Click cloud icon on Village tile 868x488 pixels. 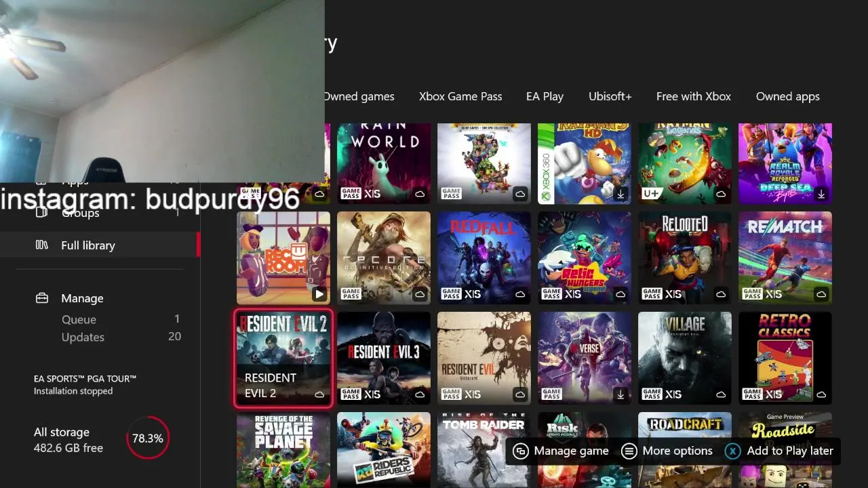point(721,394)
